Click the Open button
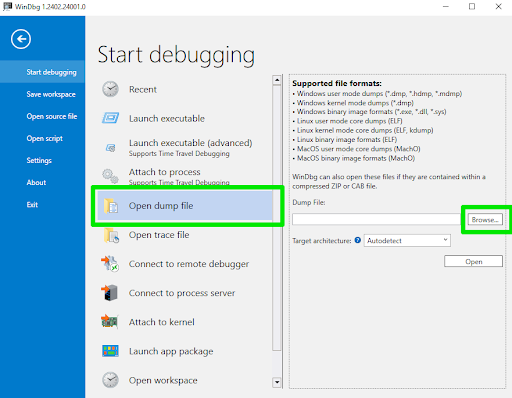Screen dimensions: 512x398 pos(473,261)
